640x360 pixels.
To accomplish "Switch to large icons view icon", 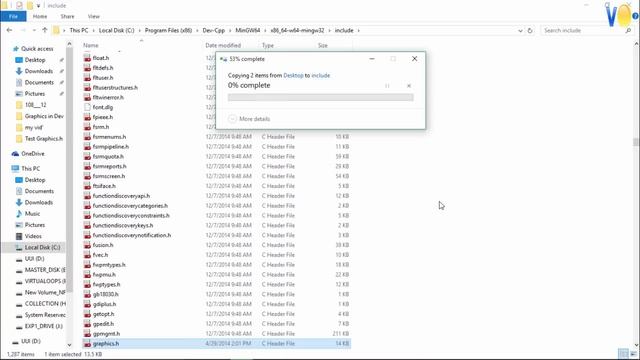I will click(x=633, y=354).
